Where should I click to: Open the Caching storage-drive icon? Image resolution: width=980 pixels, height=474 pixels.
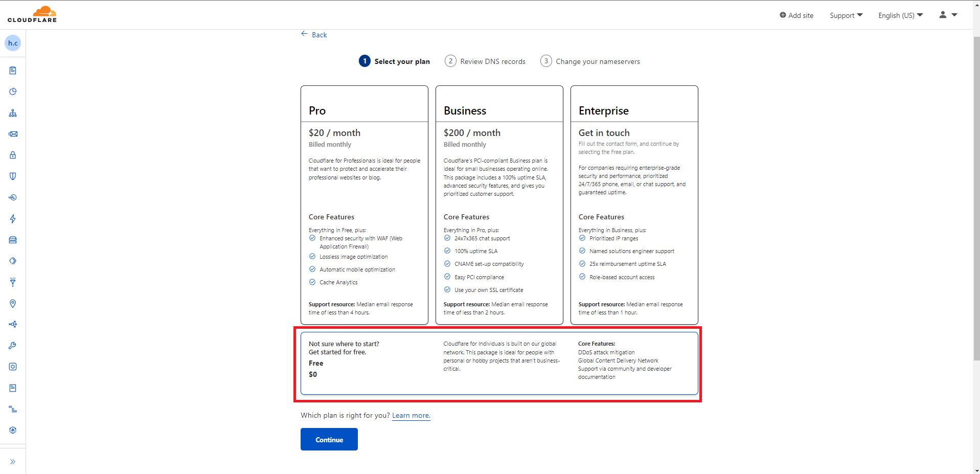(x=13, y=240)
